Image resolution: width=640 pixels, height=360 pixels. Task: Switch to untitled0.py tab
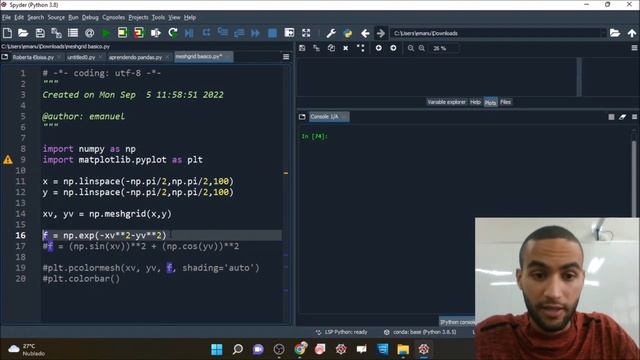pyautogui.click(x=81, y=57)
